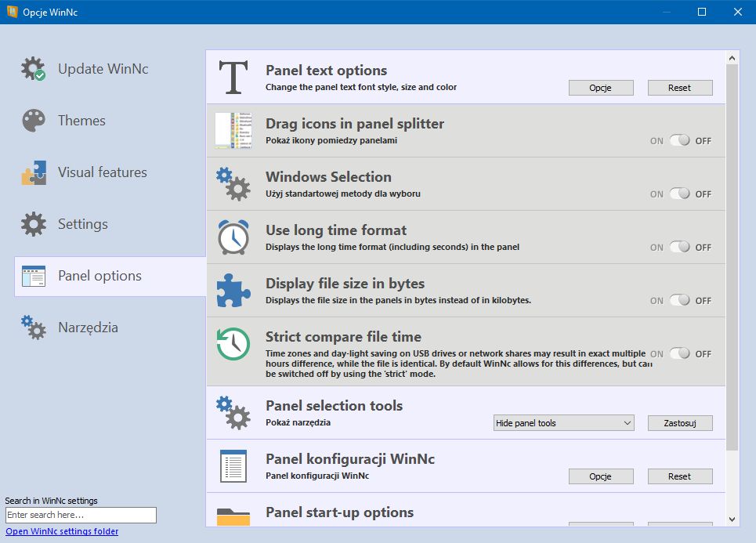
Task: Select the Panel options section
Action: 111,277
